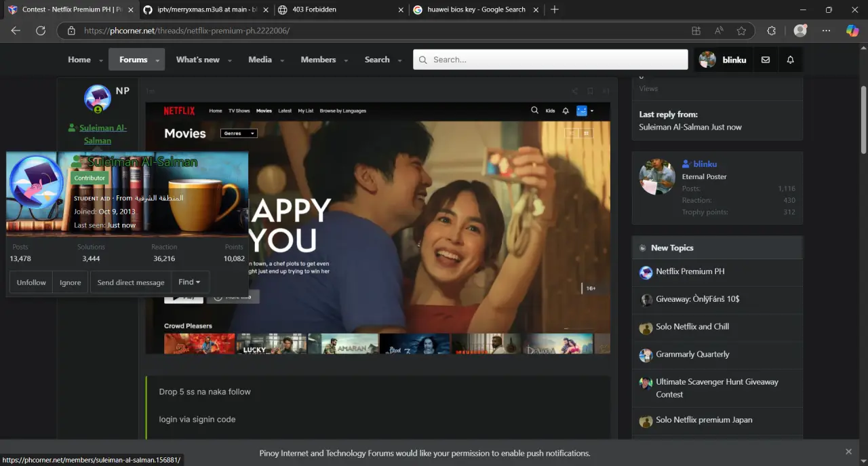Click the page vertical scrollbar thumb

tap(863, 119)
